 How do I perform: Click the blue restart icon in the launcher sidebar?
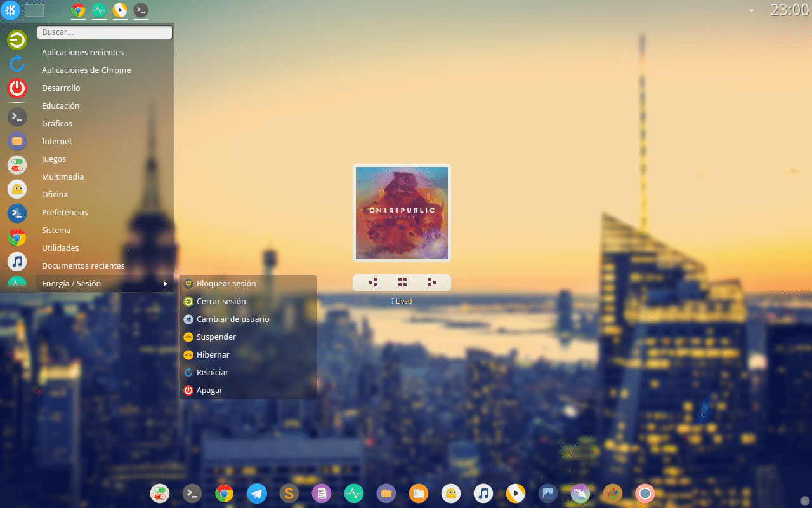click(17, 63)
